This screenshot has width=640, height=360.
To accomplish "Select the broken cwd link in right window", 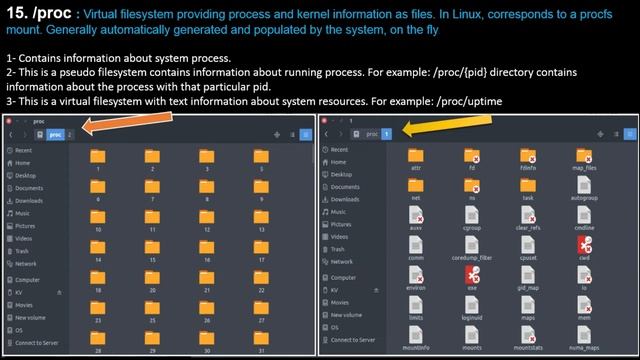I will point(584,245).
